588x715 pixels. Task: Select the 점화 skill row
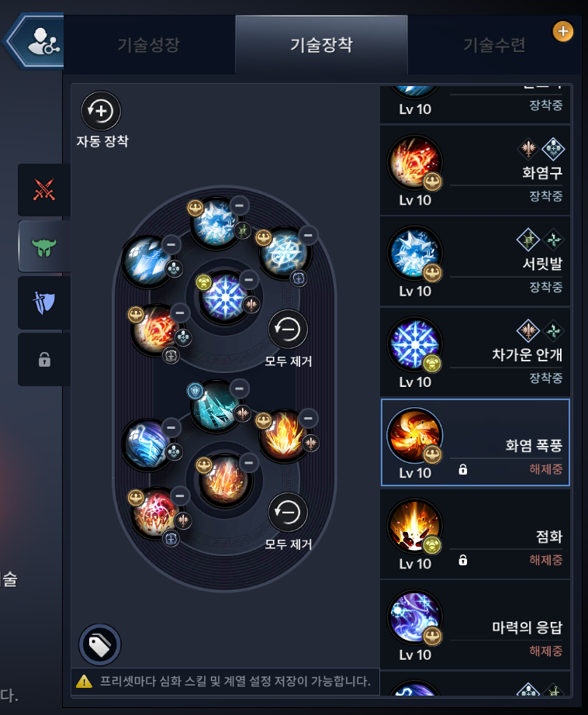[475, 534]
